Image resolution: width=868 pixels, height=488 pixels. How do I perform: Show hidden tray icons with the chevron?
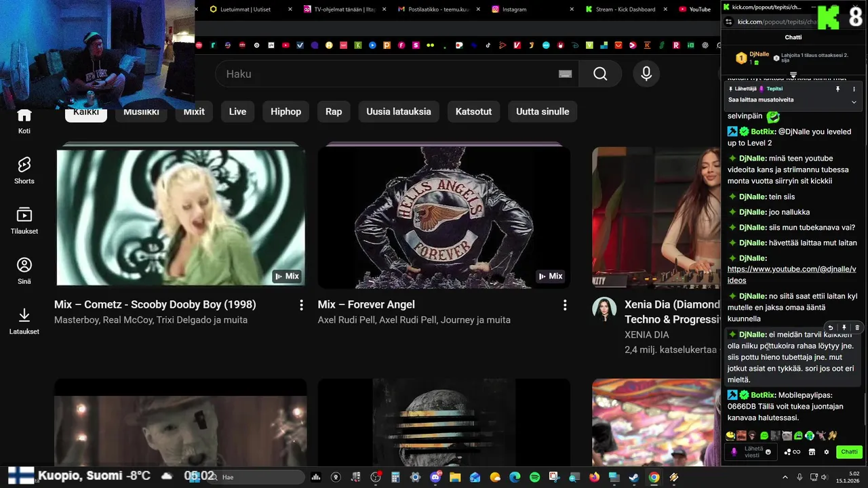click(785, 477)
